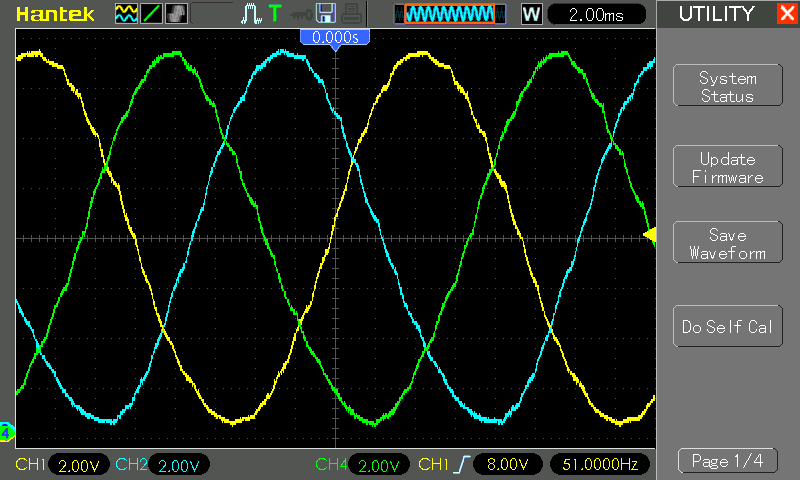The height and width of the screenshot is (480, 800).
Task: Select Update Firmware
Action: (728, 167)
